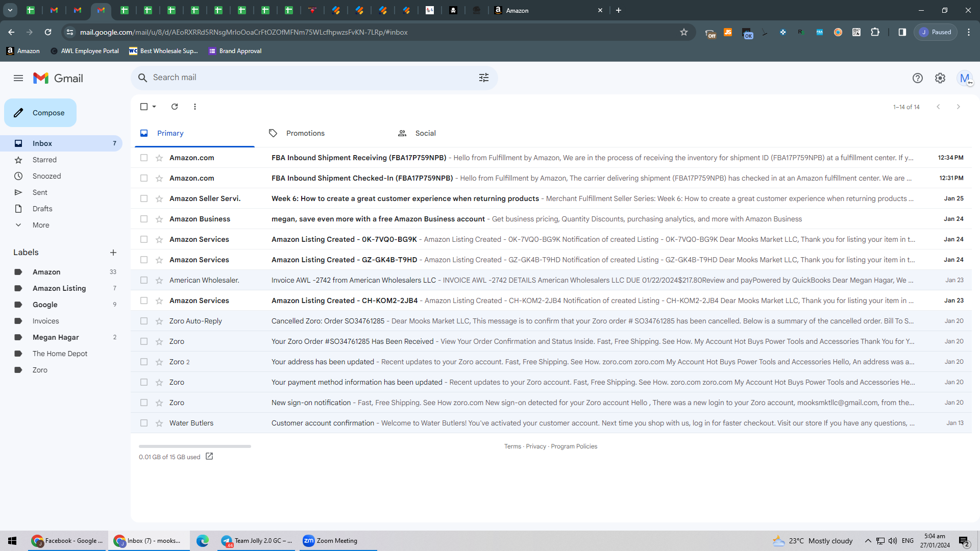Star the Water Butlers email
Image resolution: width=980 pixels, height=551 pixels.
[x=159, y=423]
